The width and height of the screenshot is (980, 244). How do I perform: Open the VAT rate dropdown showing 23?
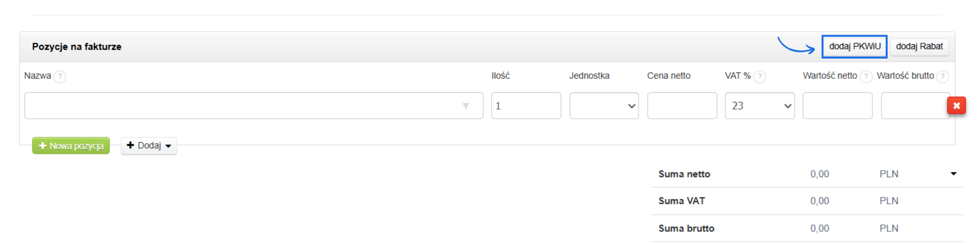click(x=759, y=106)
